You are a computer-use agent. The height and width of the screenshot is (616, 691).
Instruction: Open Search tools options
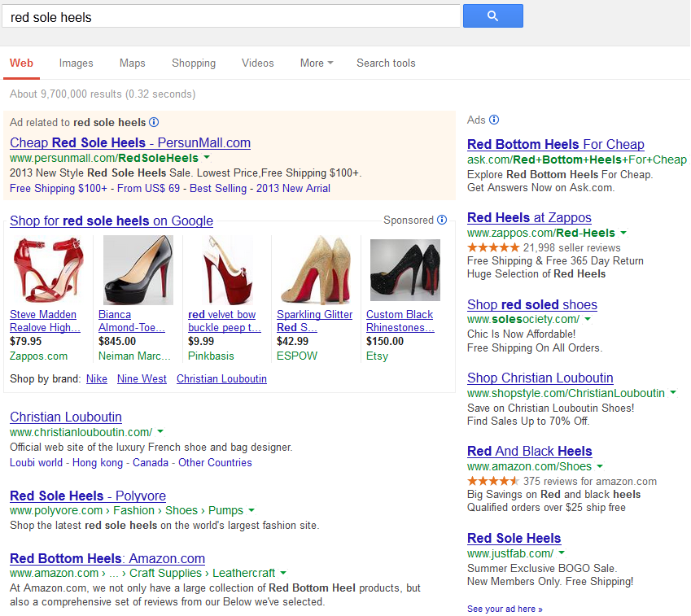click(386, 63)
